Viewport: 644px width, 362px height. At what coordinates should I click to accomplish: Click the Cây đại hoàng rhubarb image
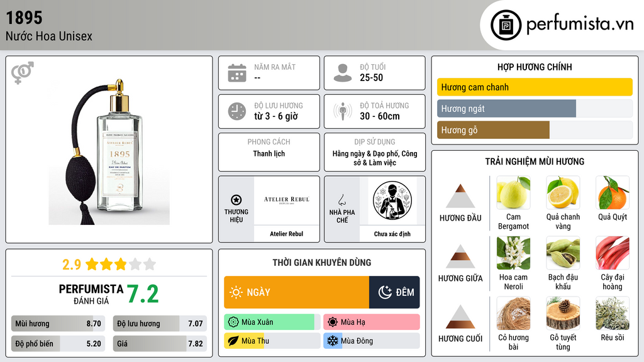coord(613,253)
